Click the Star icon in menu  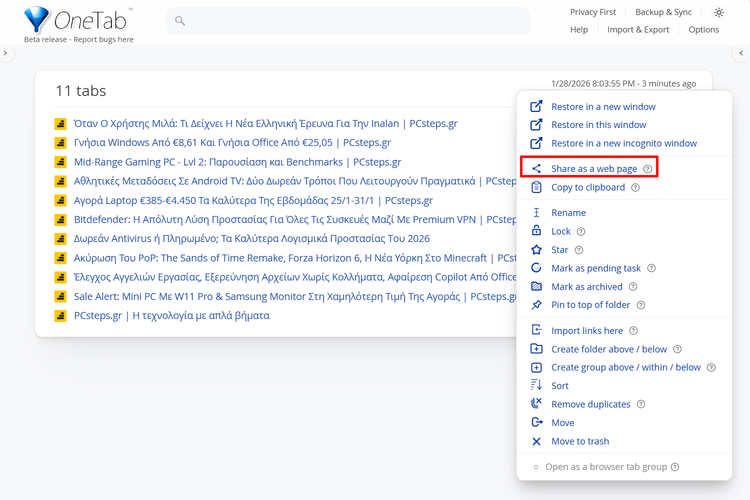[x=536, y=250]
